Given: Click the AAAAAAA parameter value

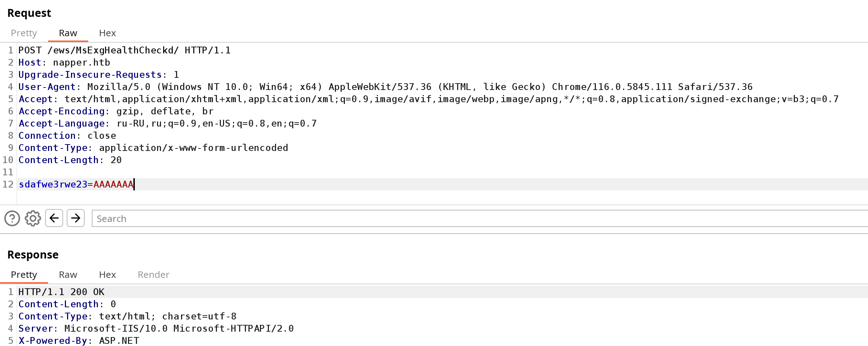Looking at the screenshot, I should (113, 184).
